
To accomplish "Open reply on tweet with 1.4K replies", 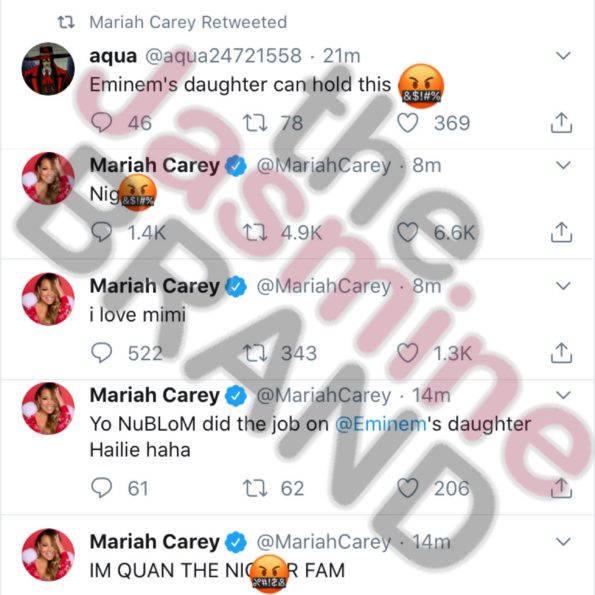I will 102,232.
